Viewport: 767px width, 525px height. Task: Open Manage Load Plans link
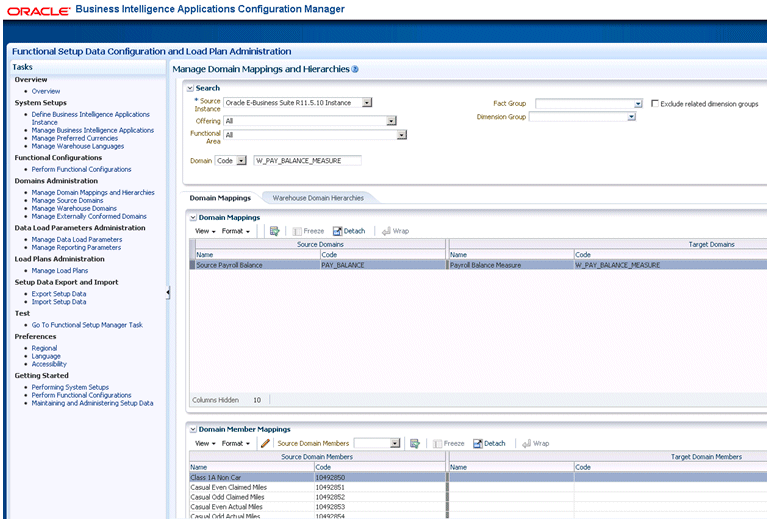[60, 271]
